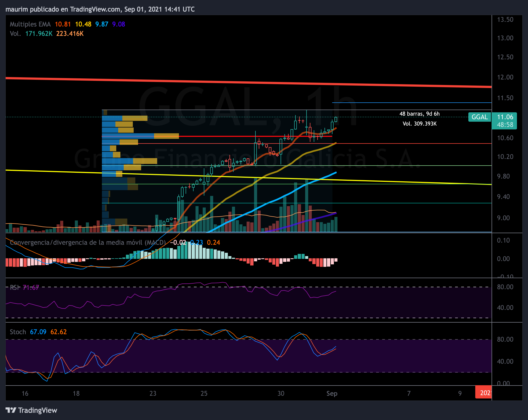Image resolution: width=528 pixels, height=420 pixels.
Task: Click the 'Vol. 309.393K' range label
Action: [x=419, y=124]
